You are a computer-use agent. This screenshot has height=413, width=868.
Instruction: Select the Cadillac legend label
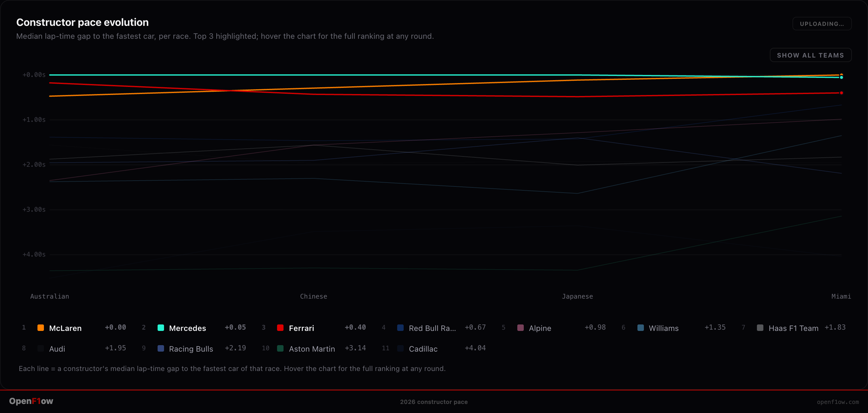423,349
